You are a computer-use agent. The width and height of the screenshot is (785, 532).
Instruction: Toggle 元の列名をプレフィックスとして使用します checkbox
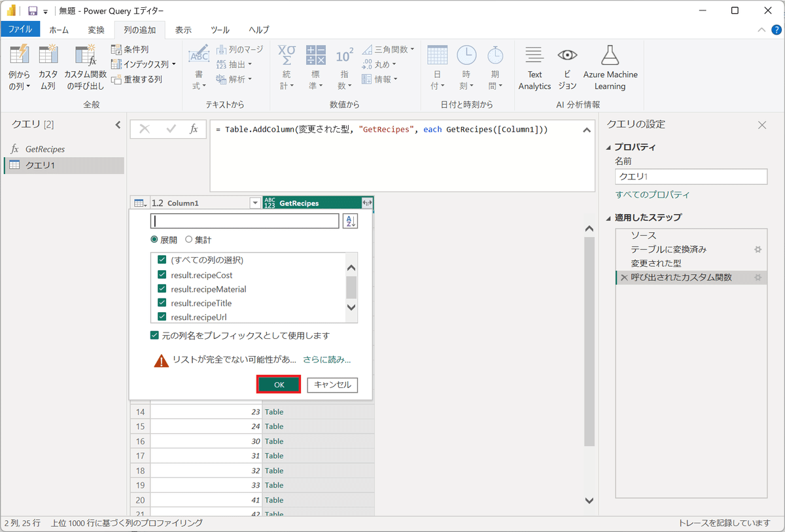coord(154,336)
